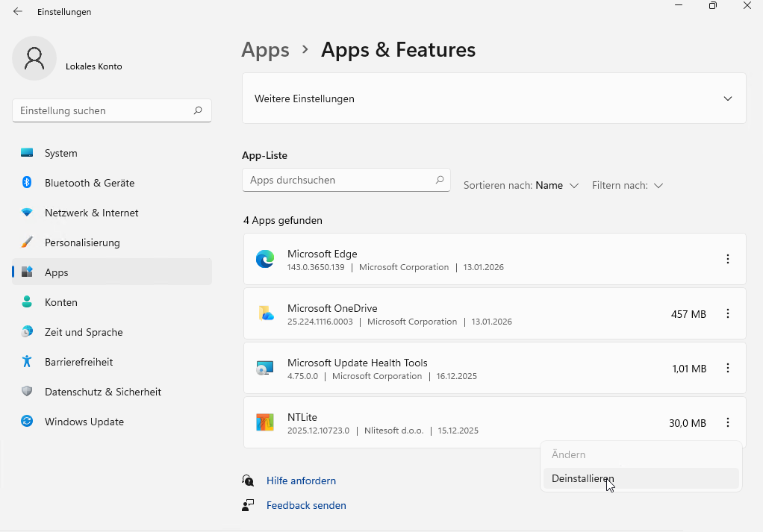Click the Apps sidebar icon

click(27, 272)
